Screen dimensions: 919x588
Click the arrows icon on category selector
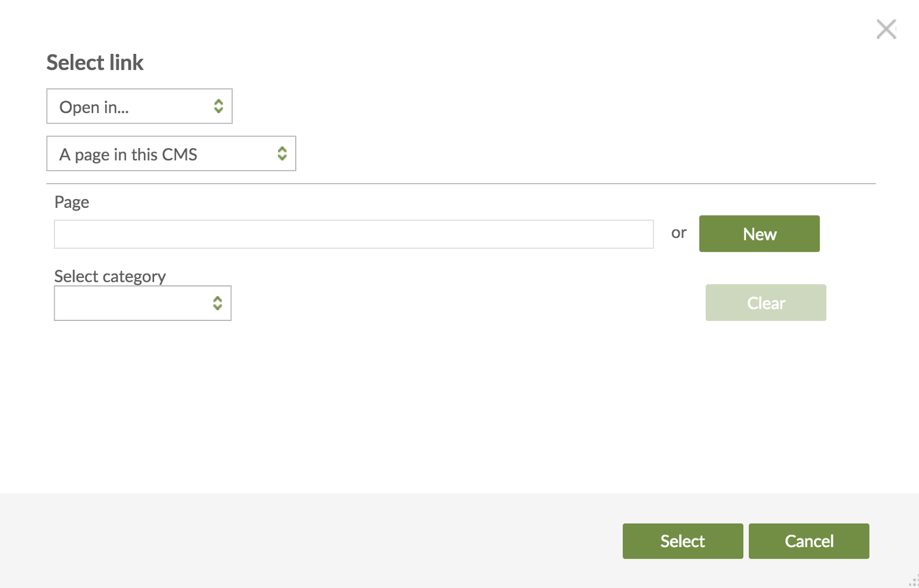[x=217, y=303]
